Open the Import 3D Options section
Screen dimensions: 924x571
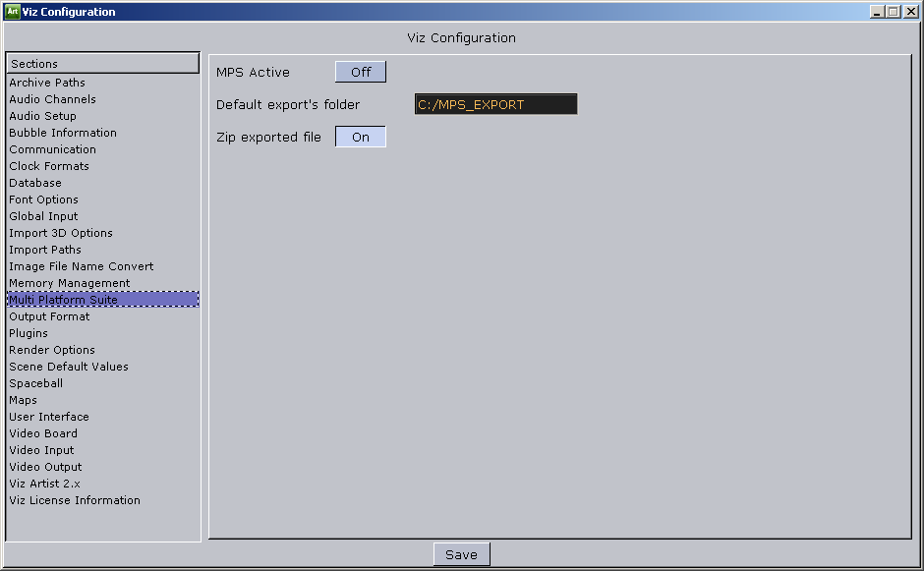click(59, 233)
